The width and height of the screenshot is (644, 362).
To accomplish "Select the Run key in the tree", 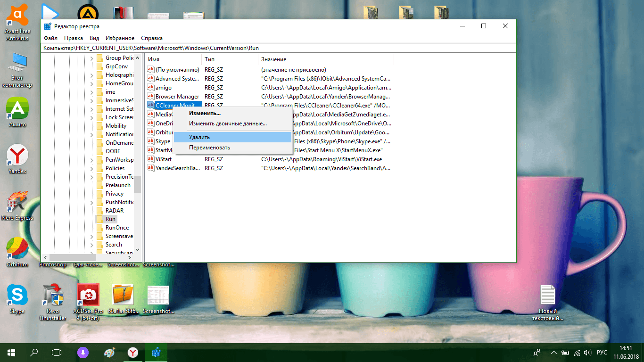I will tap(110, 219).
